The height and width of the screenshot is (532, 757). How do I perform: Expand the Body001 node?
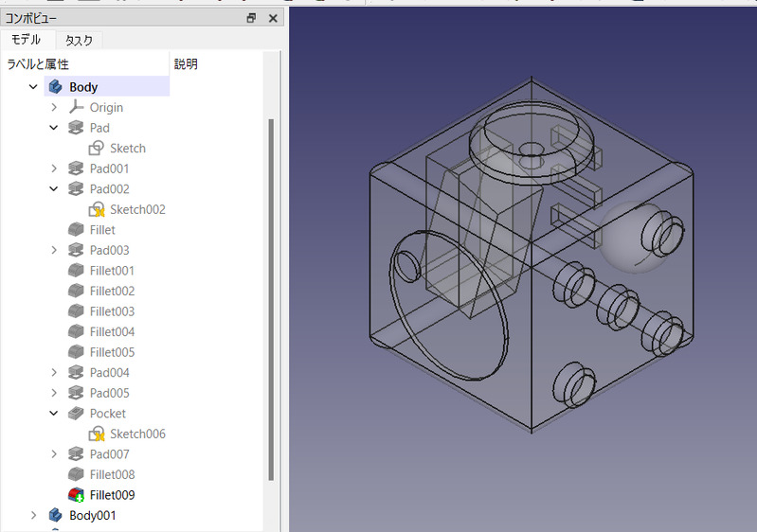pyautogui.click(x=33, y=515)
